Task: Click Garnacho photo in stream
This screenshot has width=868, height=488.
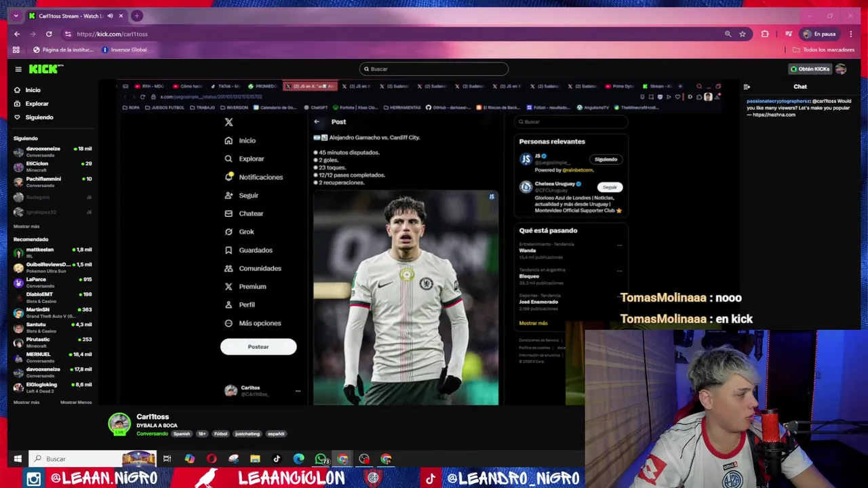Action: point(406,298)
